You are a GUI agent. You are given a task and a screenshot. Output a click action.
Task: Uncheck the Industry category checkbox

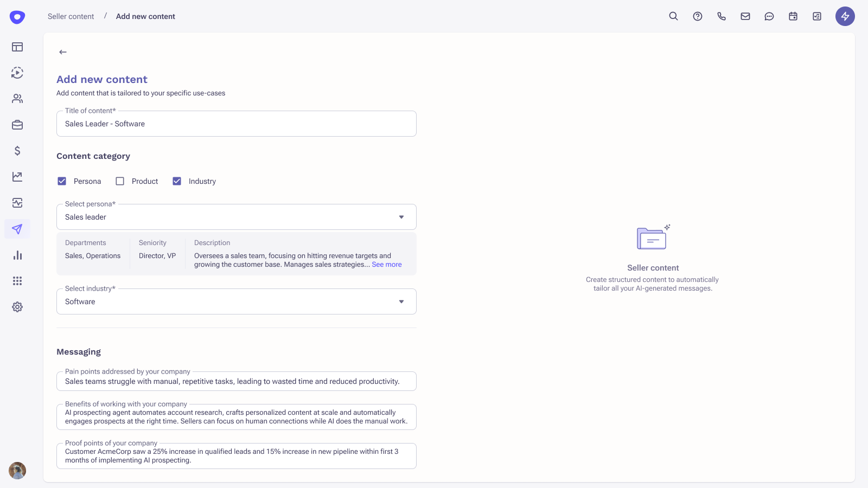coord(177,181)
